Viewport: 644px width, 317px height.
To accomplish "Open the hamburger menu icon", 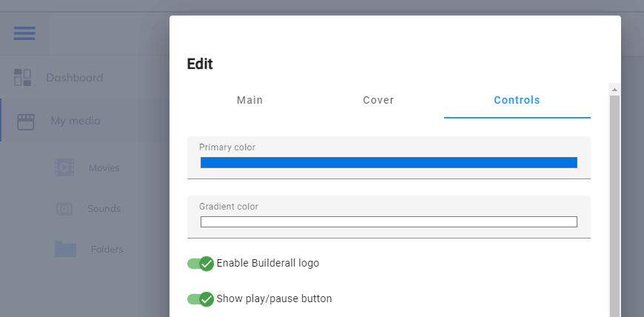I will pyautogui.click(x=24, y=33).
